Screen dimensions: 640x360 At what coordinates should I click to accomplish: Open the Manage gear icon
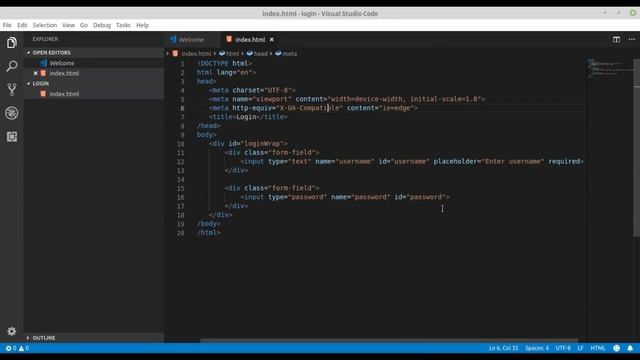(x=11, y=331)
